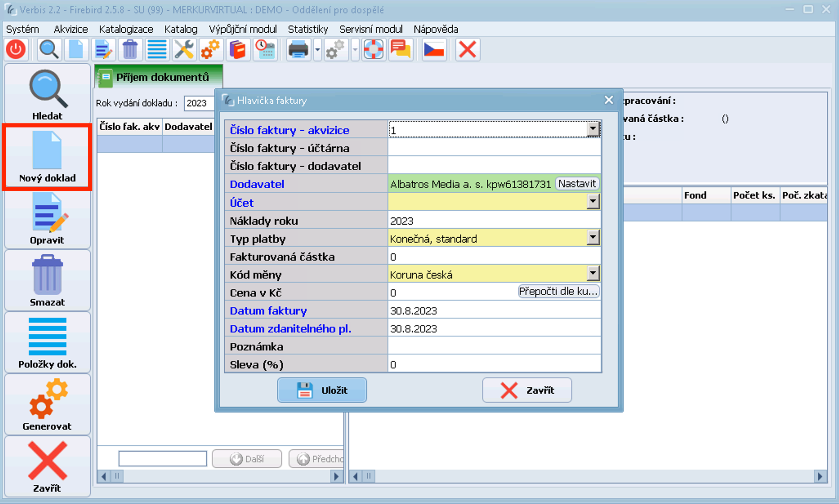Click the clock calendar toolbar icon
This screenshot has height=504, width=839.
tap(265, 50)
